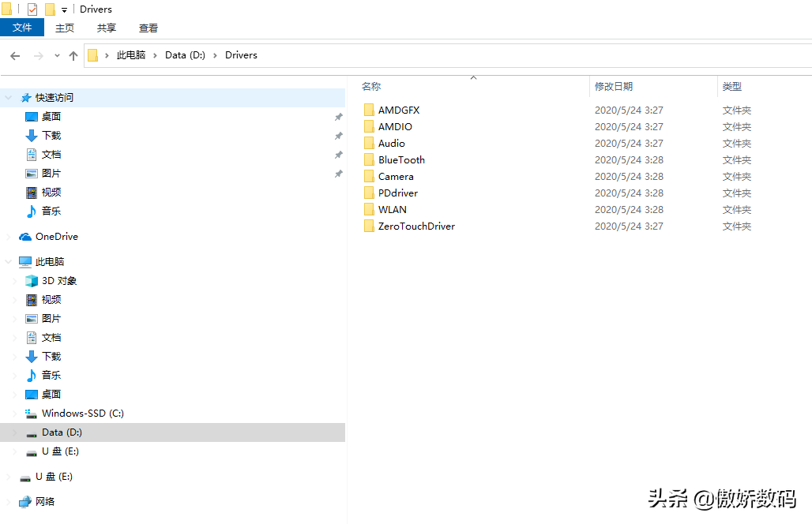This screenshot has width=812, height=524.
Task: Select 网络 in the navigation pane
Action: coord(45,501)
